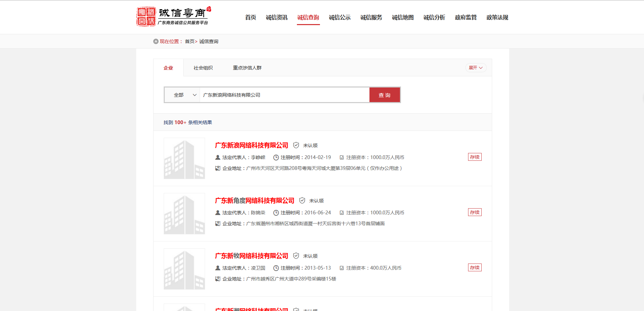Click 存续 status tag for 广东新牧

475,268
